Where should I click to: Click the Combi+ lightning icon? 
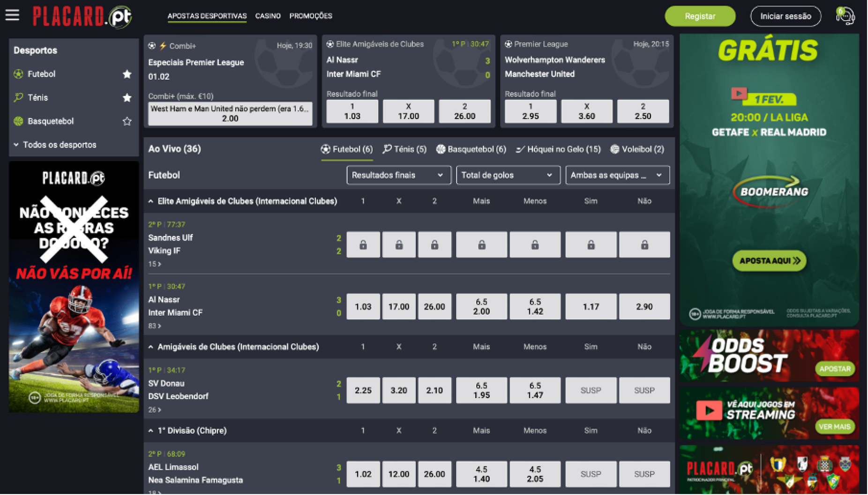point(163,46)
